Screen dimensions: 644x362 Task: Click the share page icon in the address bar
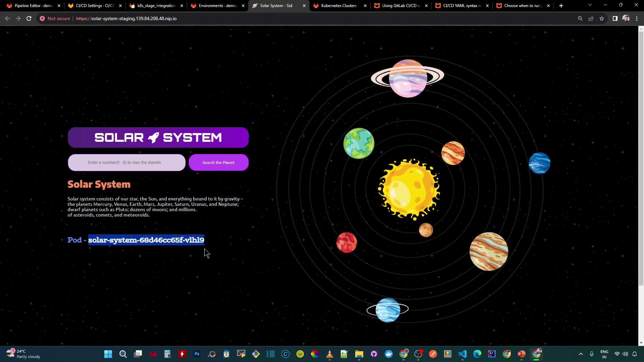(x=591, y=18)
